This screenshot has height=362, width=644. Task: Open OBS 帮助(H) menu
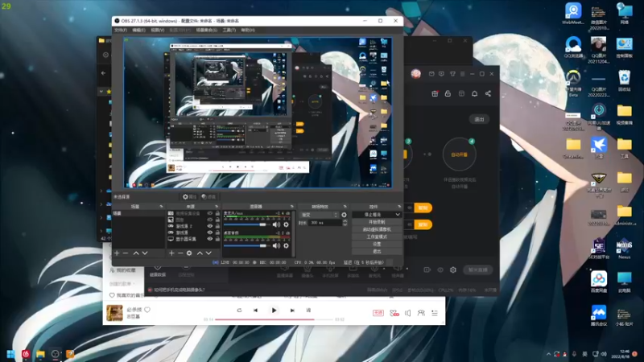coord(248,30)
